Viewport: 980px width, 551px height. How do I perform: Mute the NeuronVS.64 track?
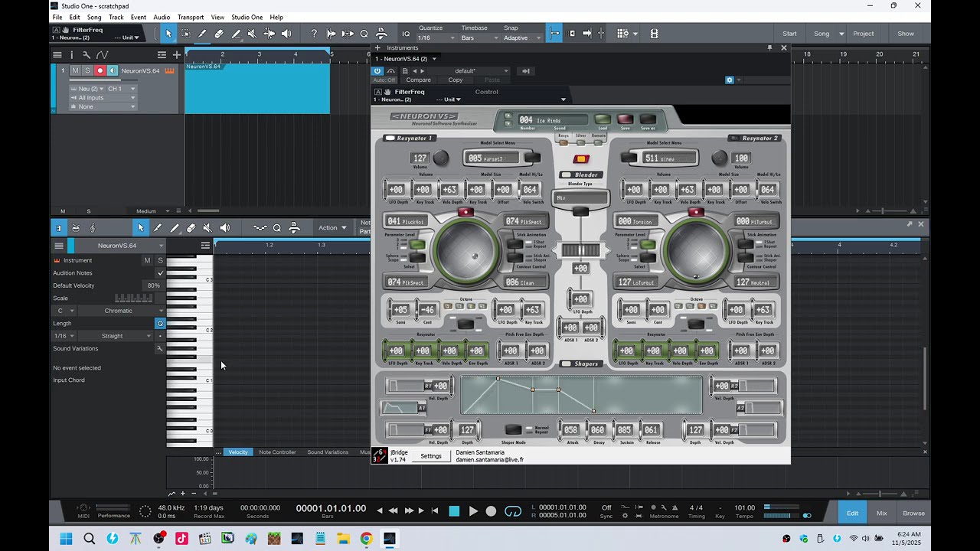coord(75,70)
